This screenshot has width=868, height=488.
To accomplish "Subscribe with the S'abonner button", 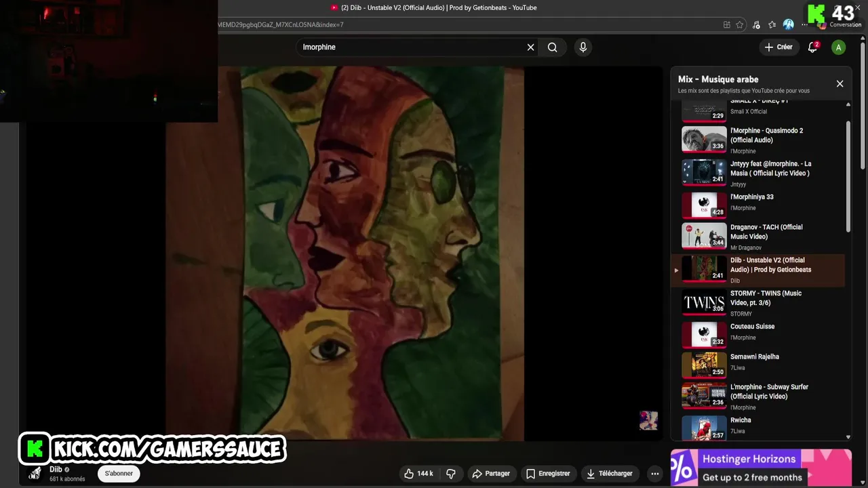I will coord(119,474).
